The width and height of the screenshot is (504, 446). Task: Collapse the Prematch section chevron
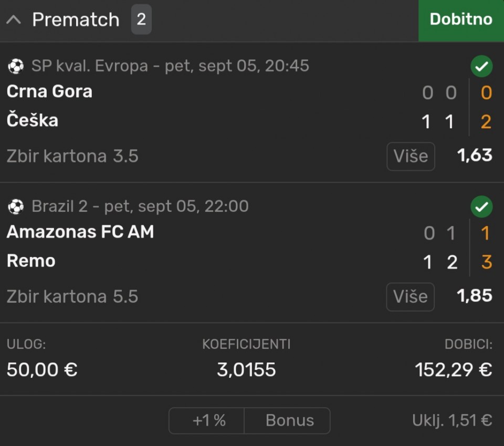(x=14, y=19)
